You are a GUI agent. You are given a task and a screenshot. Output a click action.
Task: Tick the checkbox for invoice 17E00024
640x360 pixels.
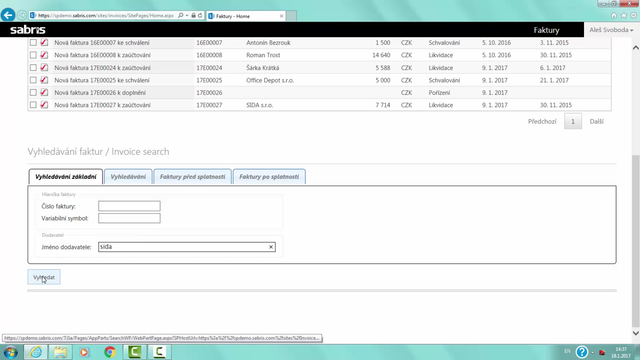[33, 67]
